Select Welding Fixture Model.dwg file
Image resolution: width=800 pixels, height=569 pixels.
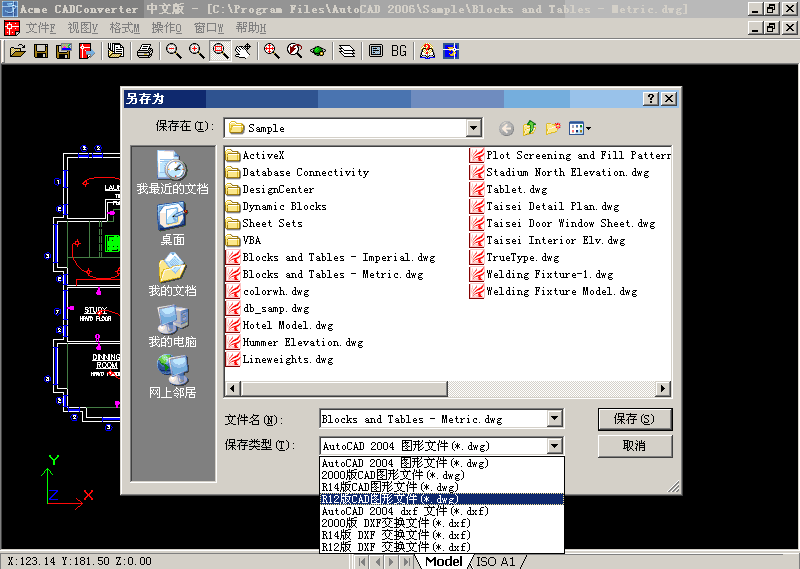tap(554, 291)
